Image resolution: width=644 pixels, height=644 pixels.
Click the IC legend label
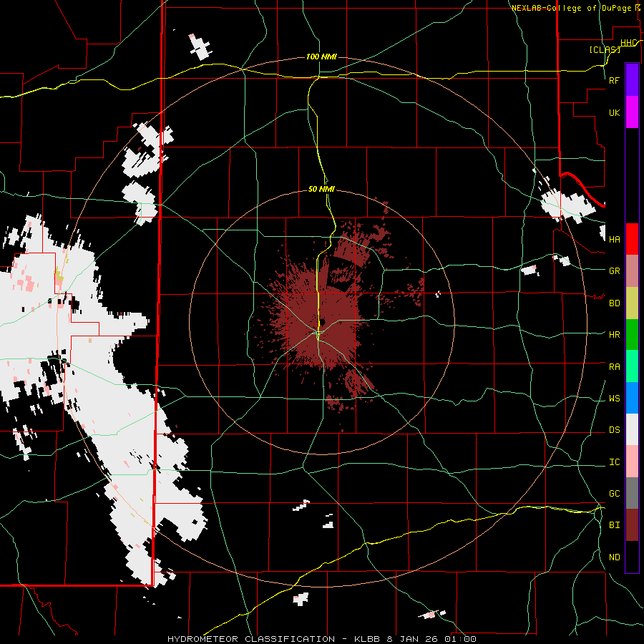(614, 462)
